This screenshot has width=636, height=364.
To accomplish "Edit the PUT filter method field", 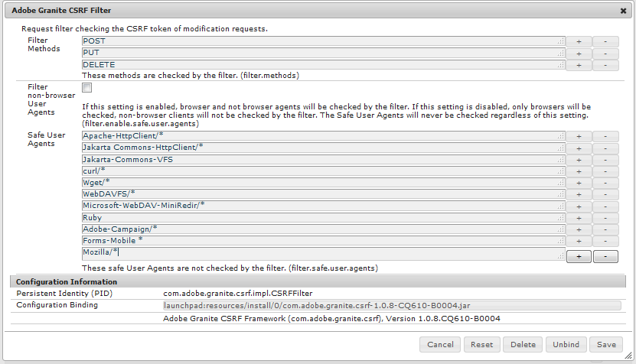I will tap(323, 53).
